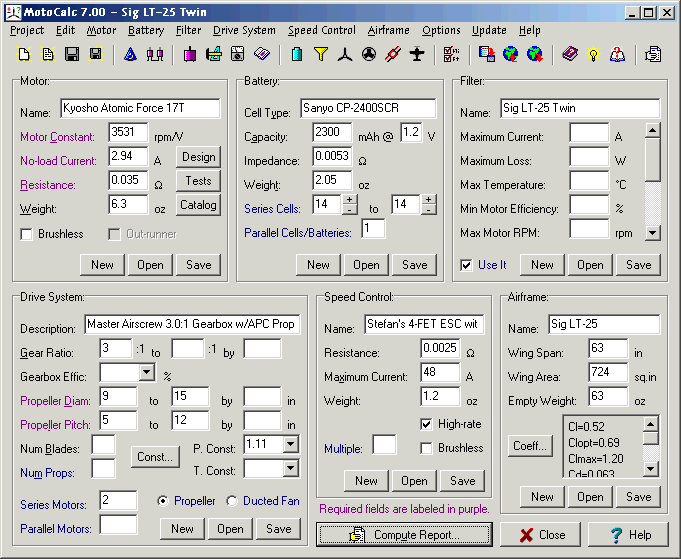Click the twin magenta motors toolbar icon
The width and height of the screenshot is (681, 559).
pyautogui.click(x=155, y=54)
